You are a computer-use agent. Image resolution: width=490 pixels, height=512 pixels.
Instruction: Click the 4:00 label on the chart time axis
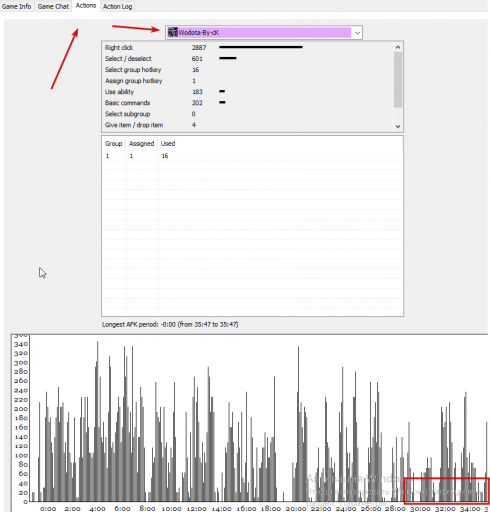(x=97, y=509)
